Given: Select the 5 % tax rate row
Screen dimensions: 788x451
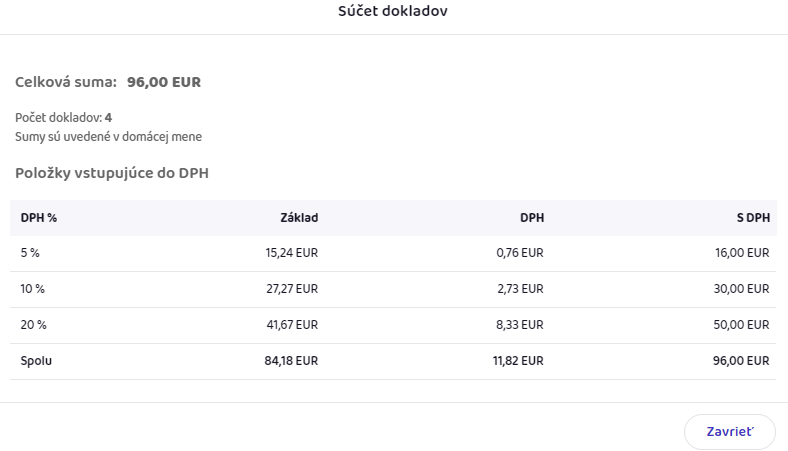Looking at the screenshot, I should tap(30, 253).
